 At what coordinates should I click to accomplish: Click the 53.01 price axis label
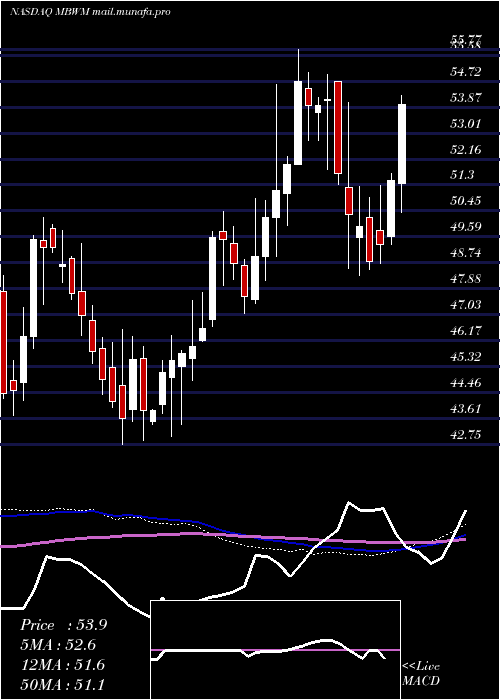pos(466,123)
